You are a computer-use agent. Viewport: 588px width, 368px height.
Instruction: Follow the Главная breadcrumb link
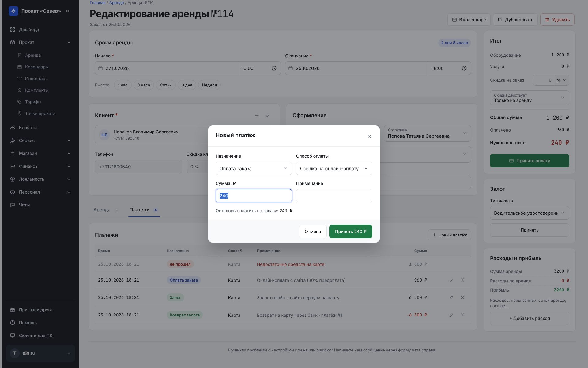[97, 3]
